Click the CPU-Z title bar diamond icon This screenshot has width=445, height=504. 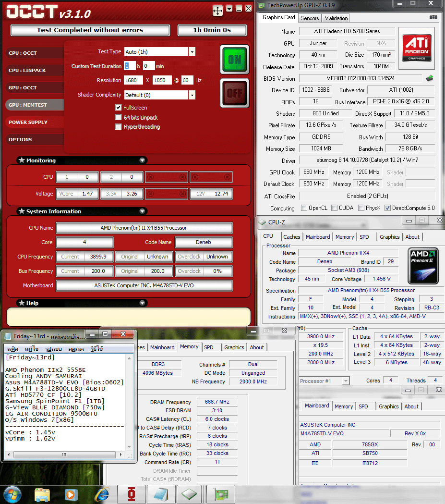[x=262, y=222]
